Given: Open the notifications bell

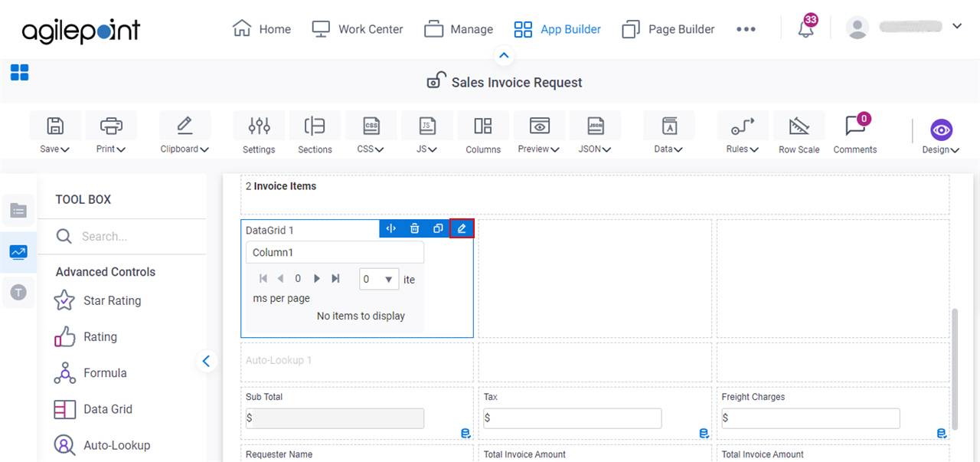Looking at the screenshot, I should click(805, 29).
